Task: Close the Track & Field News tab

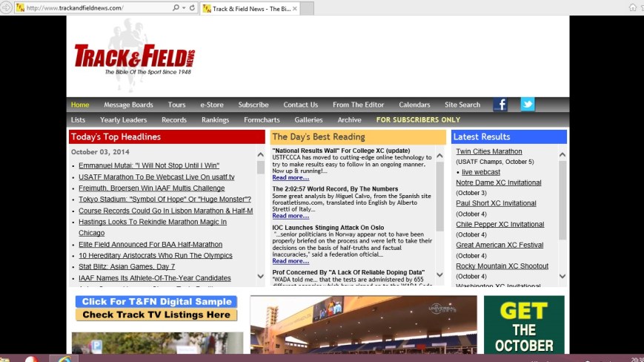Action: coord(294,9)
